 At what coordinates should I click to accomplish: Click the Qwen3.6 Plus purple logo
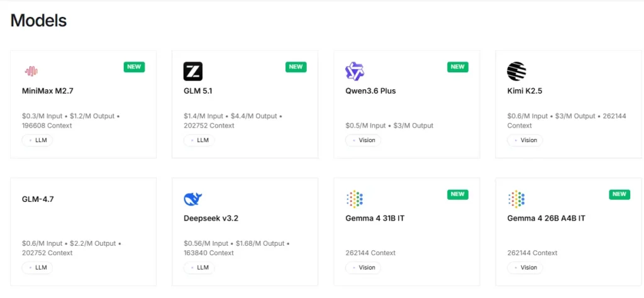point(355,71)
